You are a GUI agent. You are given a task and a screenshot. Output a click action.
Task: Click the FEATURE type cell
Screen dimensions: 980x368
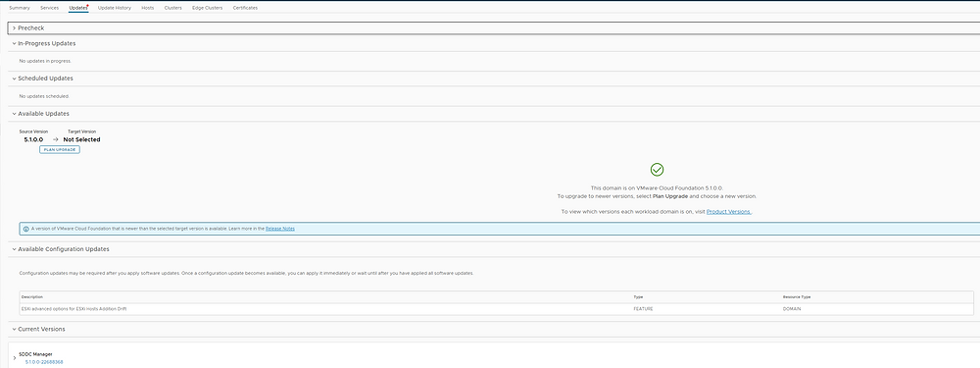[x=643, y=309]
